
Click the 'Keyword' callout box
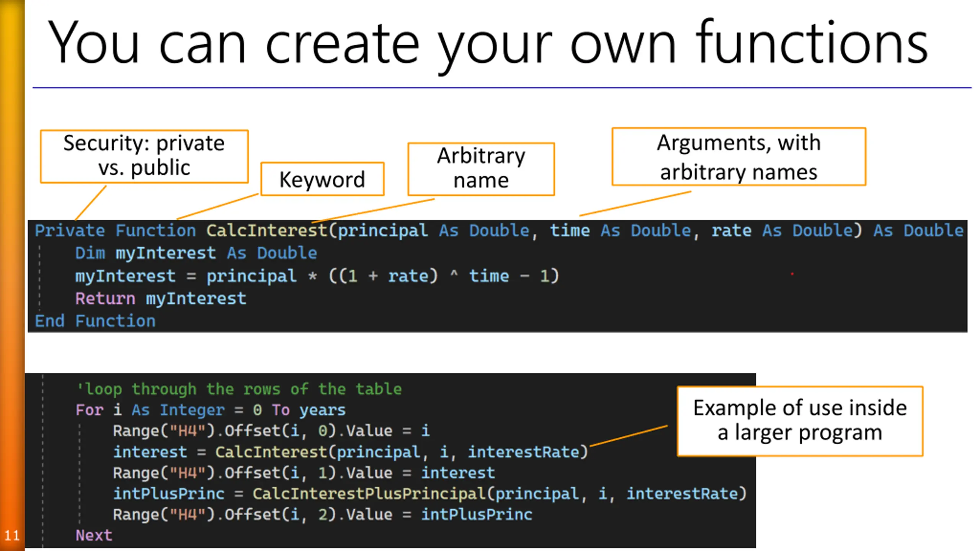322,179
